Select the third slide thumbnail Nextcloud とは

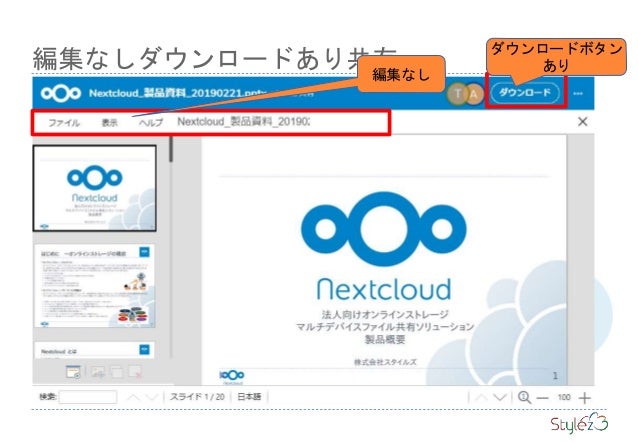[x=95, y=350]
